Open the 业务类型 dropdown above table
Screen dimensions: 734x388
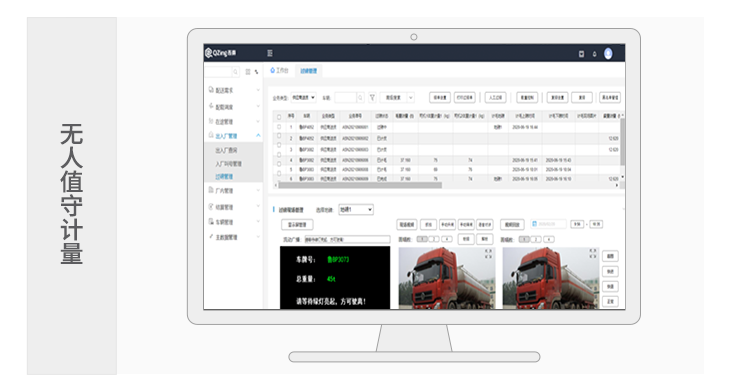303,97
